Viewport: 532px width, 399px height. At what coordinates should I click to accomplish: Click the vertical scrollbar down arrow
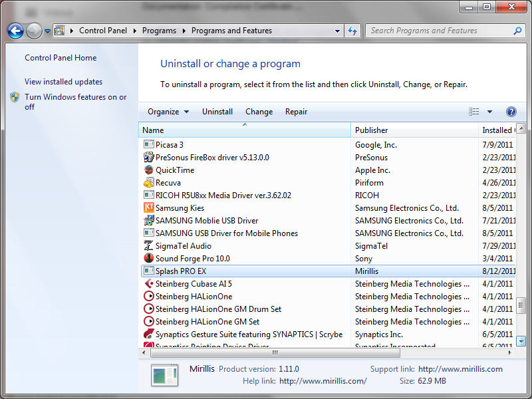[521, 340]
